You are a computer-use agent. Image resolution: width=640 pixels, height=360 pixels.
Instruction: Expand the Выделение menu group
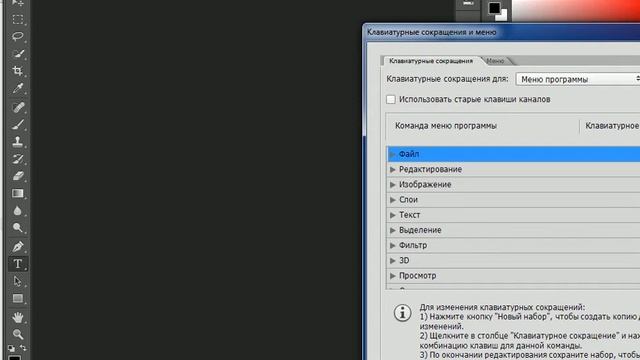(393, 230)
